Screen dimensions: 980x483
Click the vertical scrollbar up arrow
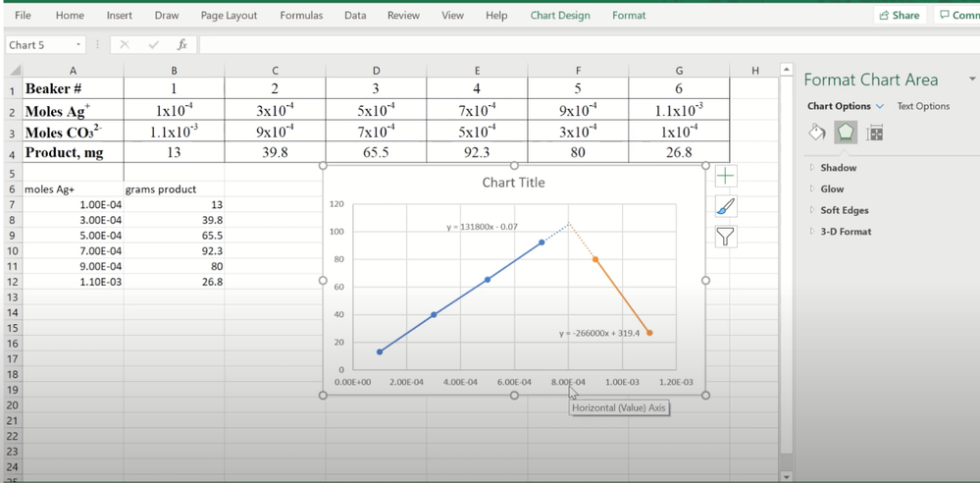[x=787, y=70]
